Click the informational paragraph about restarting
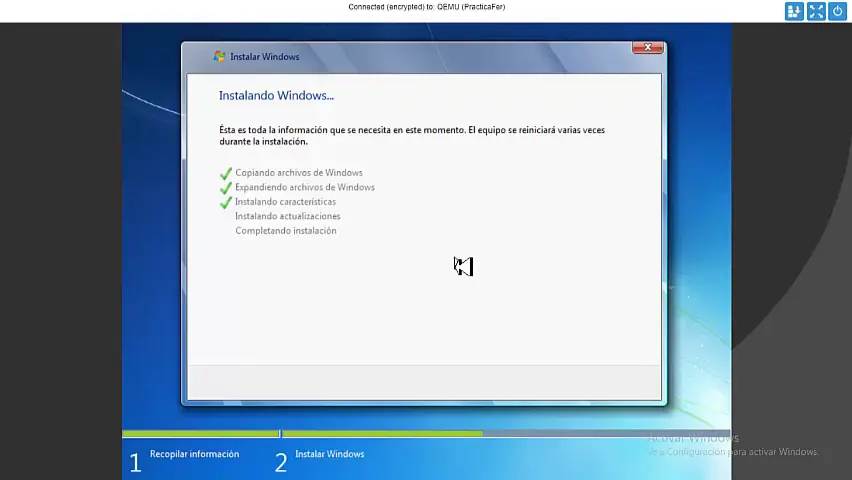The height and width of the screenshot is (480, 852). (412, 135)
